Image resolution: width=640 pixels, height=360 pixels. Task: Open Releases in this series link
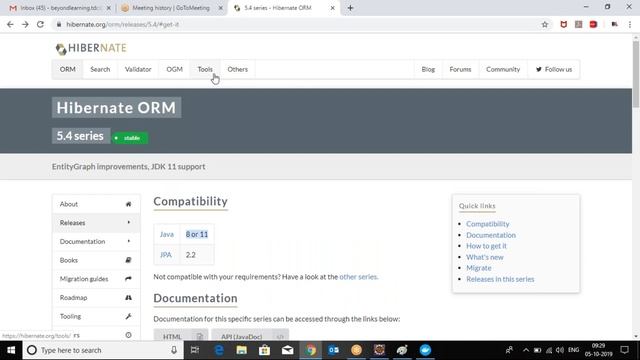pyautogui.click(x=500, y=279)
